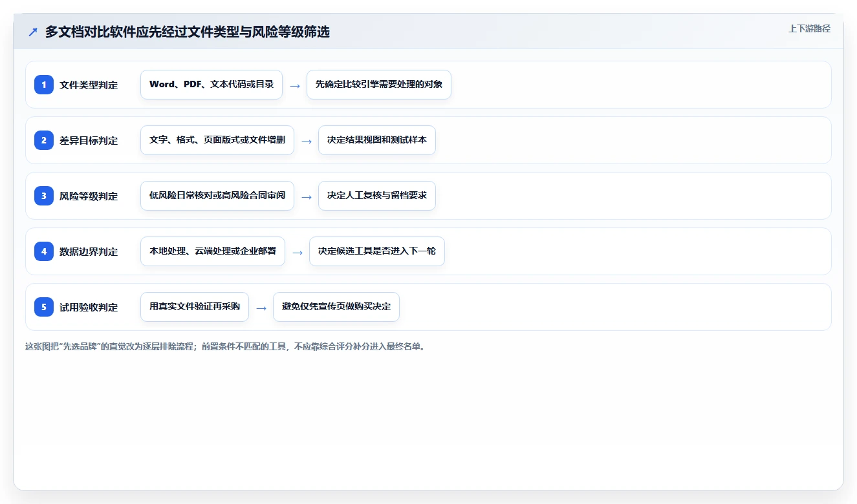Click the 用真实文件验证再采购 box
This screenshot has height=504, width=857.
tap(195, 306)
